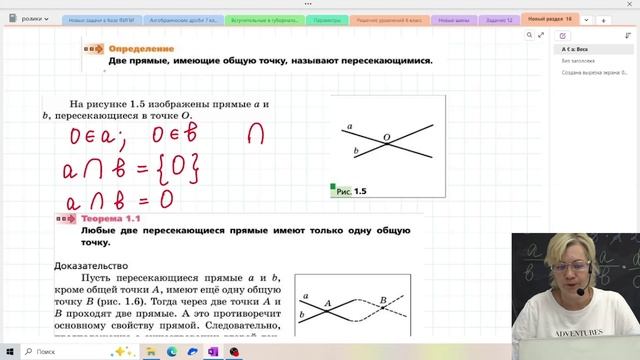Toggle full page view with the expand arrows icon
The image size is (640, 360).
pos(541,35)
